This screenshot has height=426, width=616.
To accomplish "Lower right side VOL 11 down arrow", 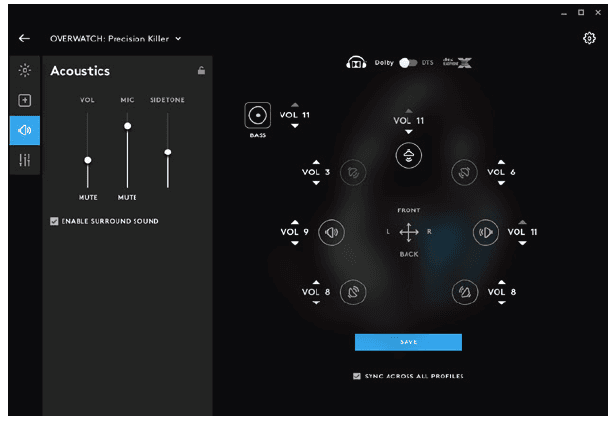I will click(x=522, y=243).
